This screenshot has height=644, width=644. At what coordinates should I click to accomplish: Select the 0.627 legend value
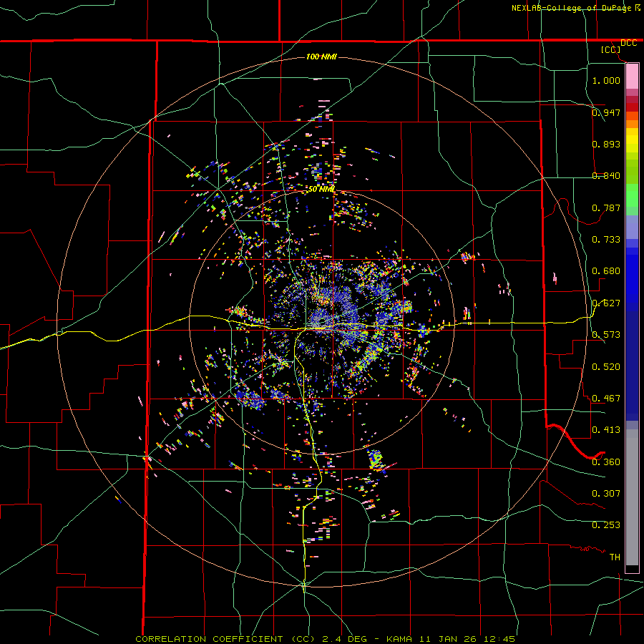tap(606, 303)
